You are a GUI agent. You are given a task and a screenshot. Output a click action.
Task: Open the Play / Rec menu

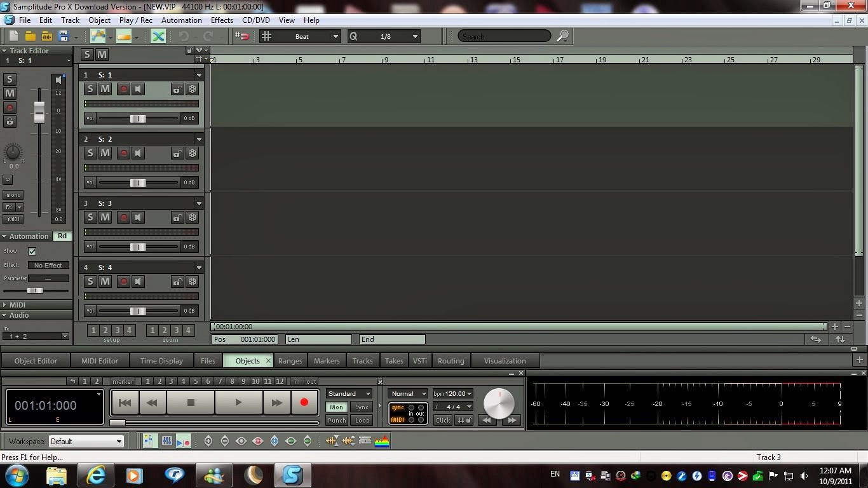[x=135, y=20]
